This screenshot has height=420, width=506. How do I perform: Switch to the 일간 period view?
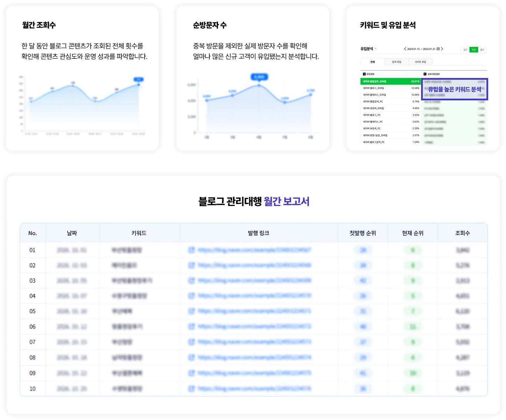point(465,50)
